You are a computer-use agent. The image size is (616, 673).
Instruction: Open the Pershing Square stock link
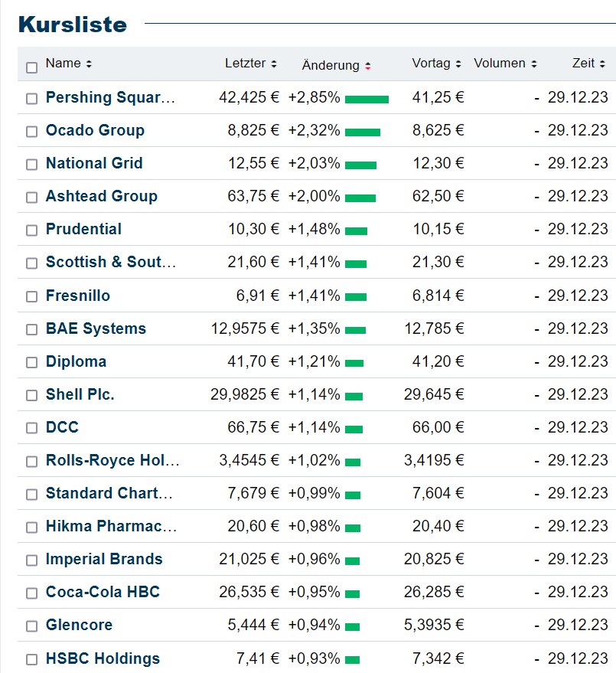pos(110,97)
